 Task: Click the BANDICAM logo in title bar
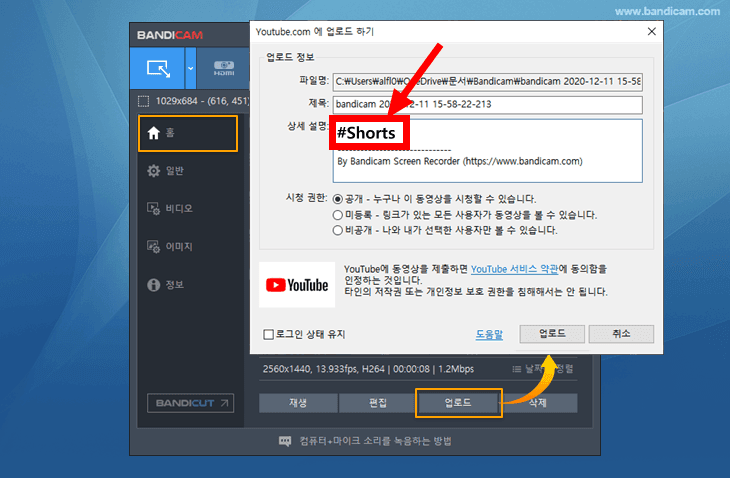[x=170, y=35]
